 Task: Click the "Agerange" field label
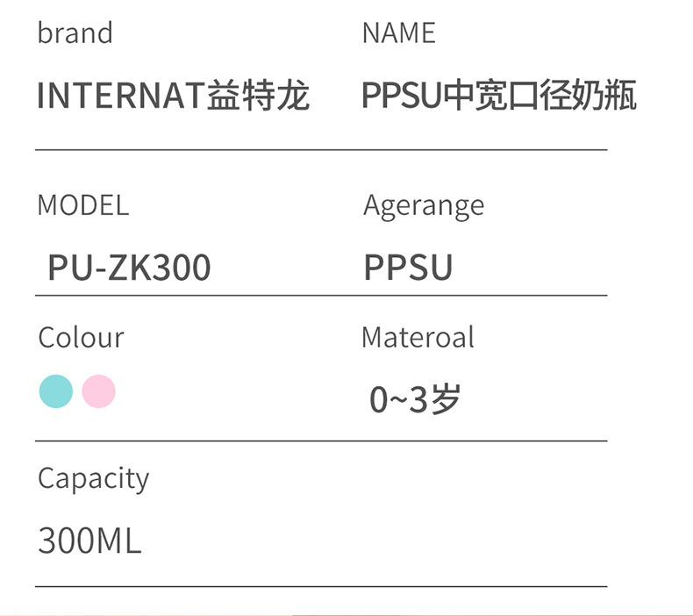424,206
